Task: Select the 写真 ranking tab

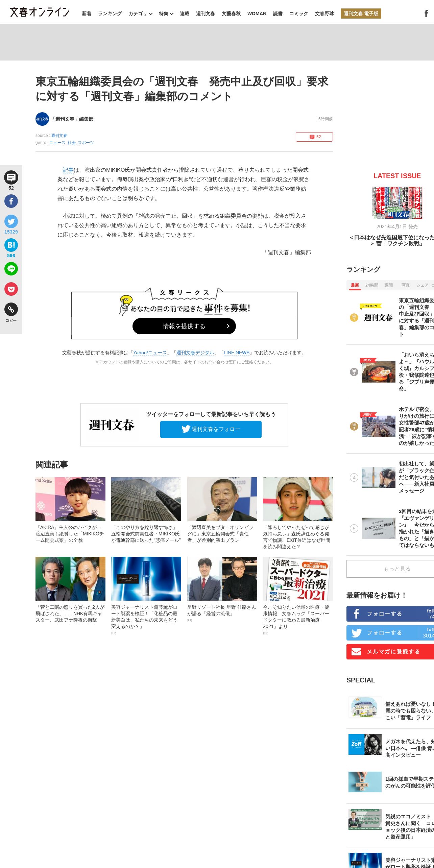Action: click(x=406, y=285)
